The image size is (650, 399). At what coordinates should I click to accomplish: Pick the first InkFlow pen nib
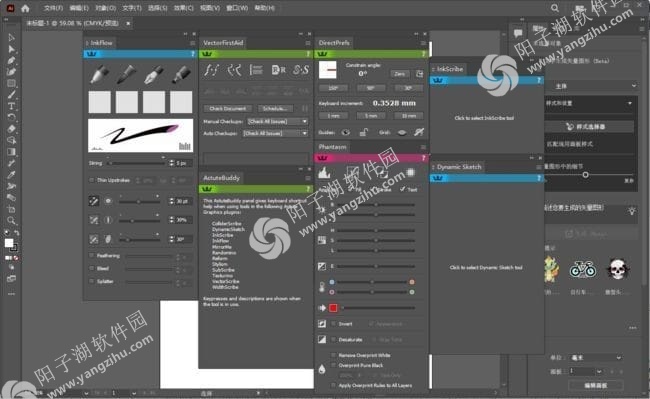coord(99,74)
